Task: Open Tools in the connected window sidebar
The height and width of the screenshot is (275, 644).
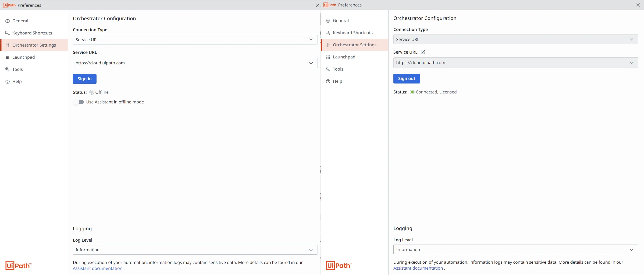Action: pyautogui.click(x=355, y=69)
